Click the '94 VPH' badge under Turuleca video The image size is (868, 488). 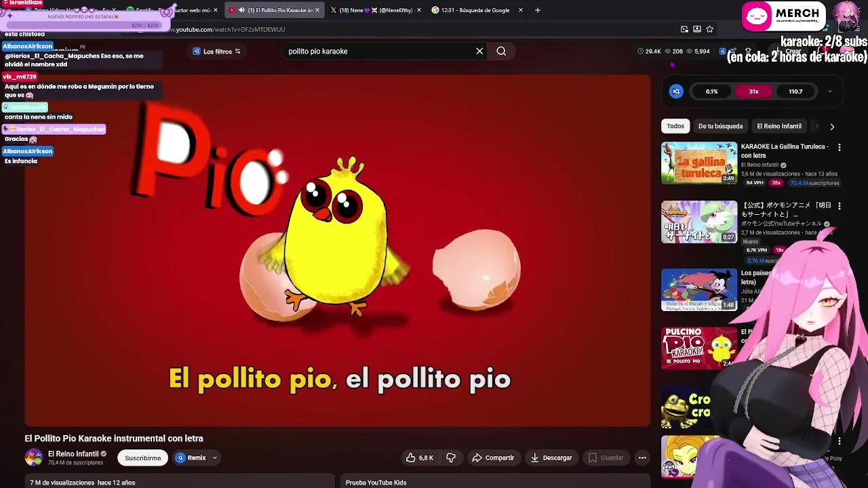coord(755,183)
